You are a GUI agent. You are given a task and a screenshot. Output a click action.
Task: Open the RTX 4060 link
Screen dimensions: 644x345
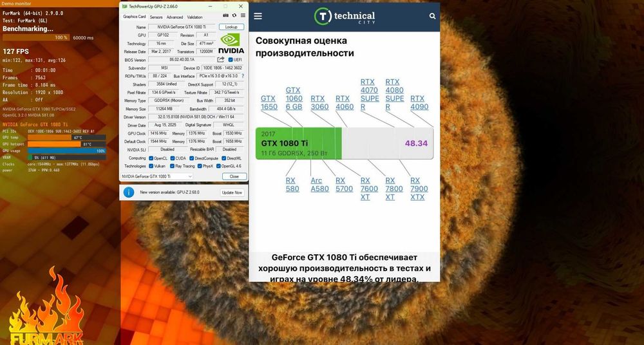coord(345,103)
